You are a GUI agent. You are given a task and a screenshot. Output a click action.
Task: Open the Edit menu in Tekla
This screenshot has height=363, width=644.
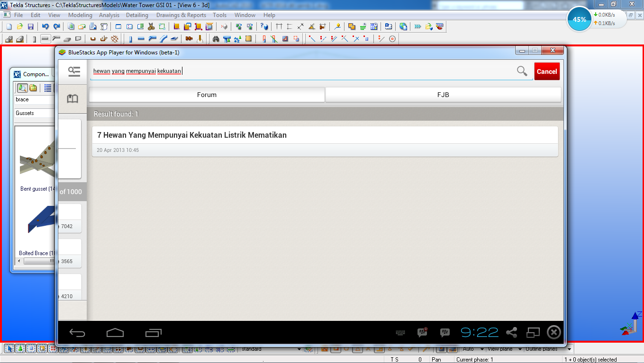(36, 15)
